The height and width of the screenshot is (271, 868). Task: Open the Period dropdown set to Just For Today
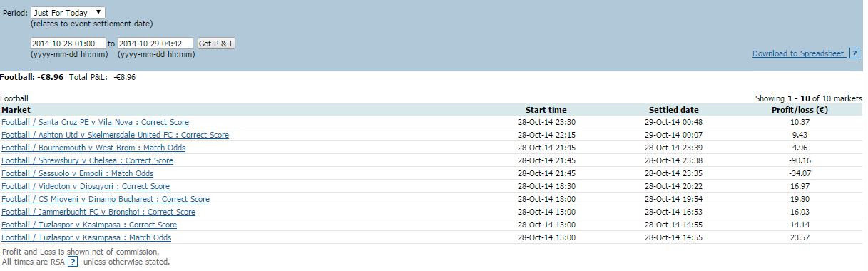[x=68, y=13]
